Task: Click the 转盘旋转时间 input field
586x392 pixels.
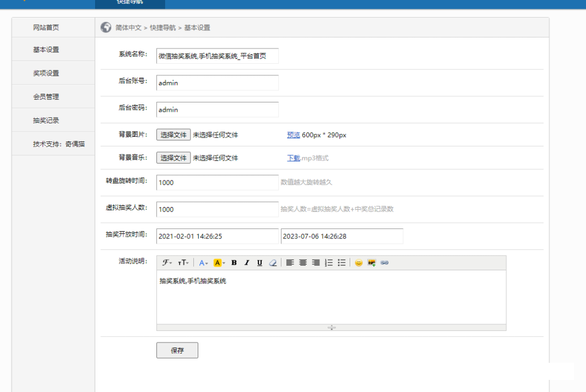Action: point(217,183)
